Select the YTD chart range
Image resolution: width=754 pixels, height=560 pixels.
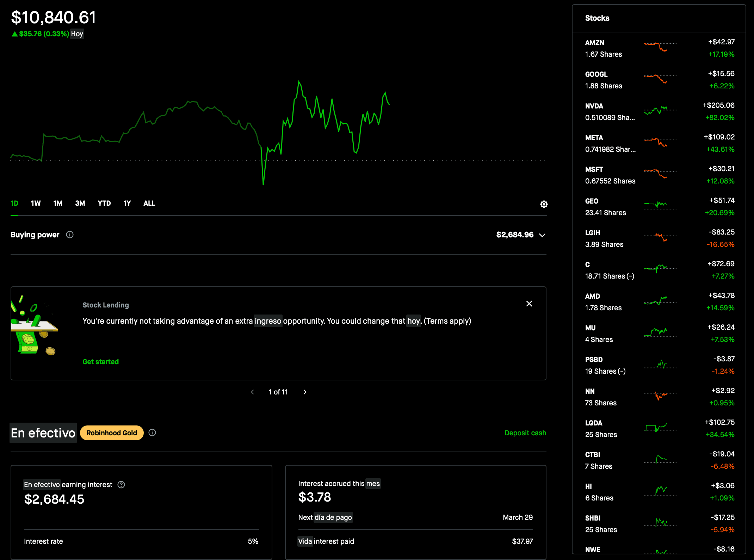click(104, 203)
